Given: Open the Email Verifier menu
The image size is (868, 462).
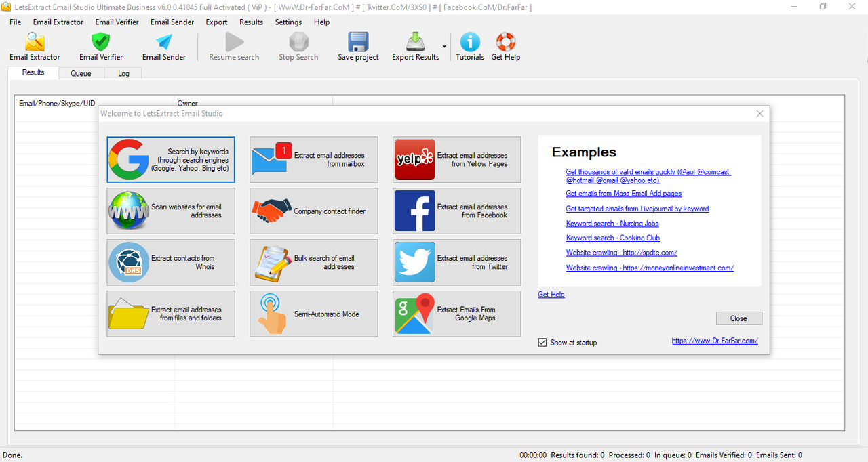Looking at the screenshot, I should [x=117, y=22].
